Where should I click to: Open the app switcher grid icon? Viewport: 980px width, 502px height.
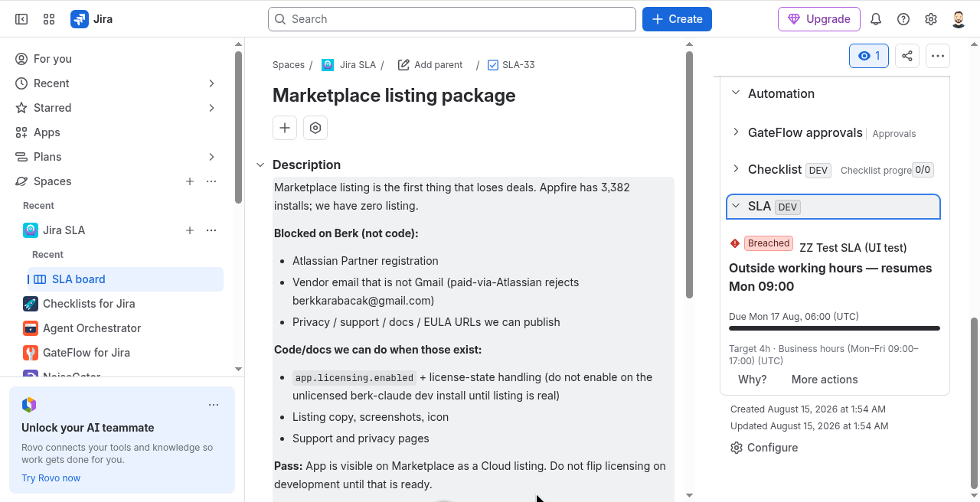point(49,19)
